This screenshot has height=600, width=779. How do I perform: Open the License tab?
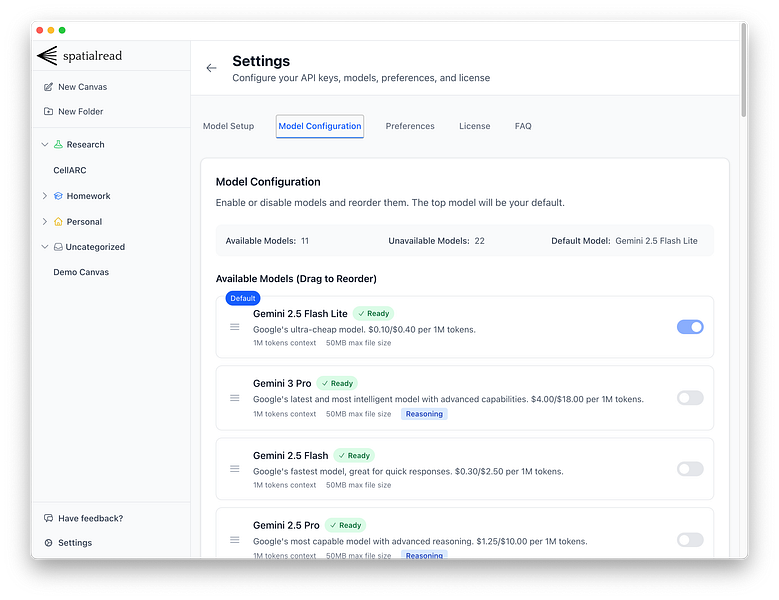coord(474,126)
